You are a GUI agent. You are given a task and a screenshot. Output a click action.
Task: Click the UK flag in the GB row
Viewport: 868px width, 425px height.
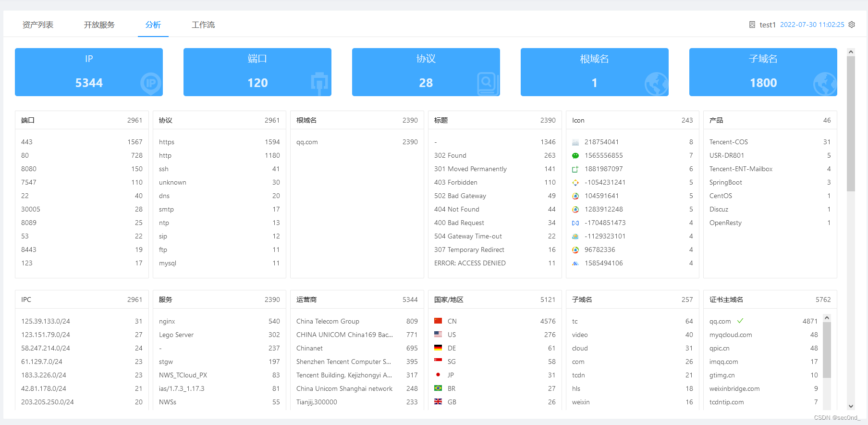(438, 401)
